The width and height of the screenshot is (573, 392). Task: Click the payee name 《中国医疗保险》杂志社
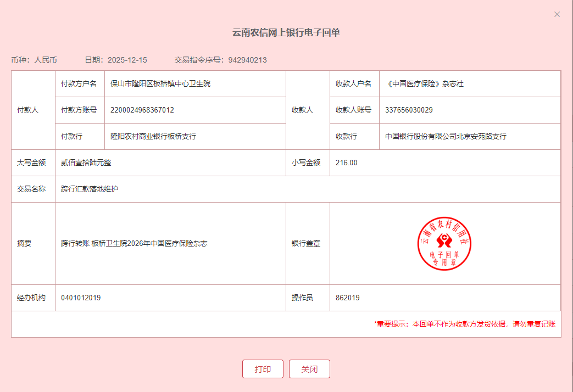tap(424, 84)
